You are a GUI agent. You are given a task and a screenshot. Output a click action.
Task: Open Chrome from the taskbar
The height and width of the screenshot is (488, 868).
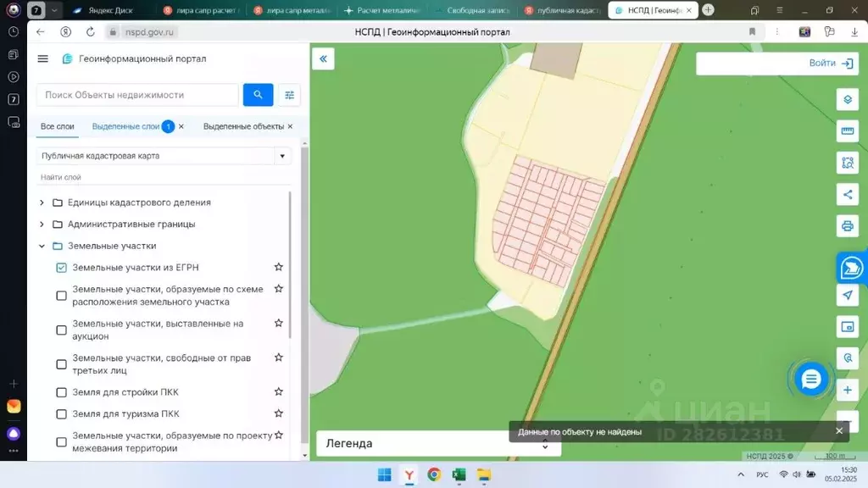[434, 474]
